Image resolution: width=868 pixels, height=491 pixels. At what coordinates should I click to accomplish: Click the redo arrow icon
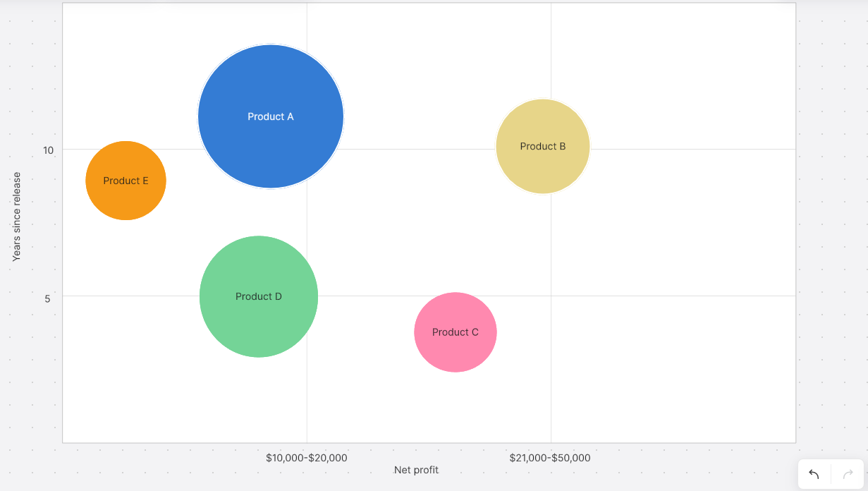pyautogui.click(x=848, y=474)
